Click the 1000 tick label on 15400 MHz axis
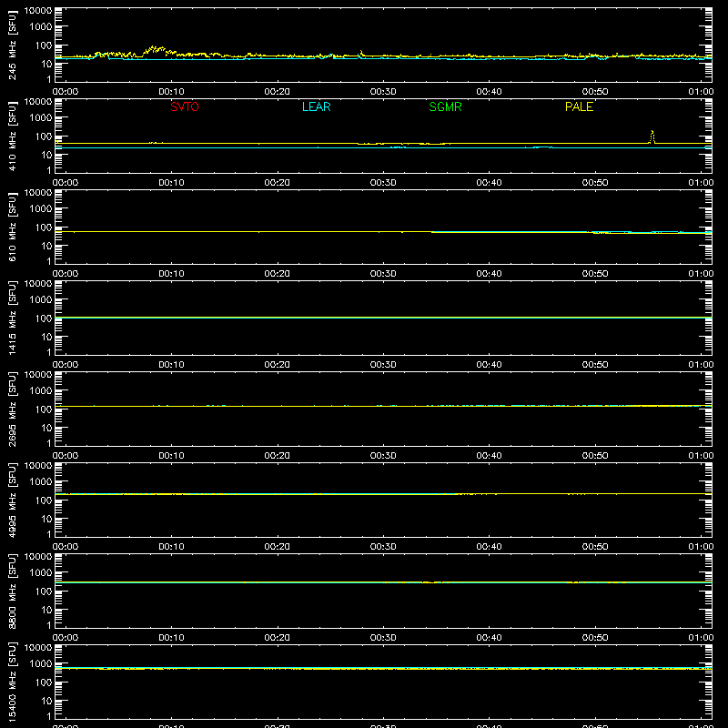The width and height of the screenshot is (728, 728). click(41, 664)
